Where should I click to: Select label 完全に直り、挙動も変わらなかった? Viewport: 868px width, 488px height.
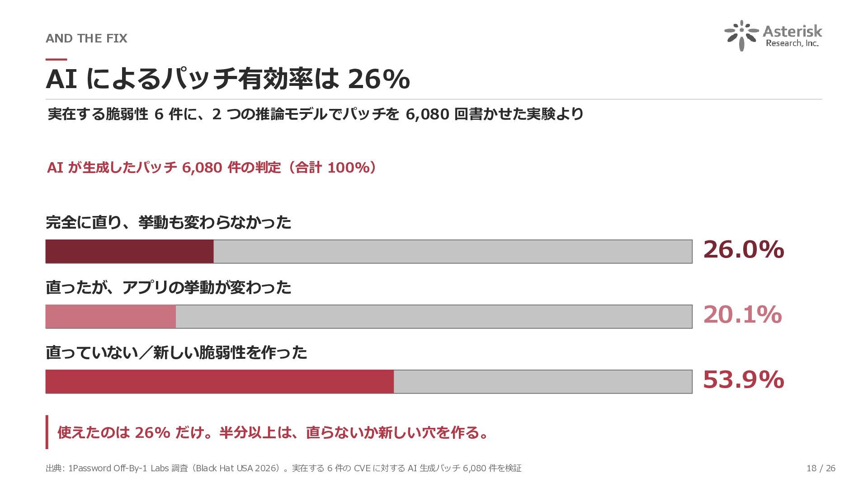point(169,222)
